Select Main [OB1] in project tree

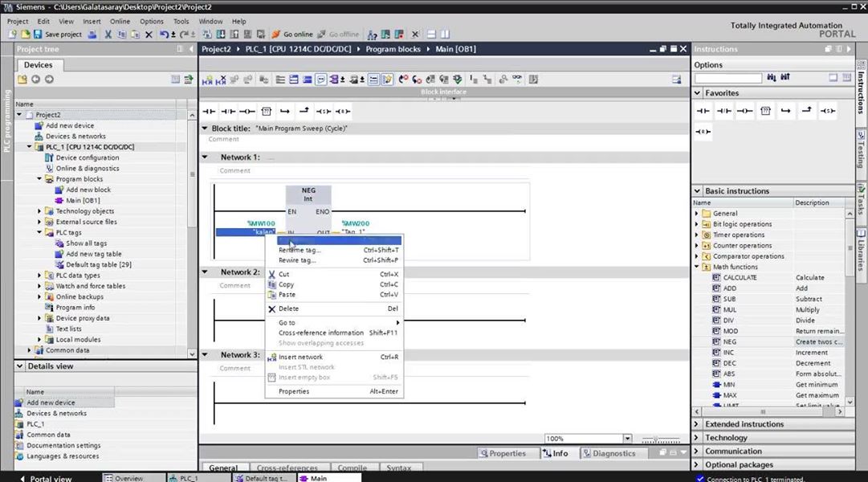(83, 201)
